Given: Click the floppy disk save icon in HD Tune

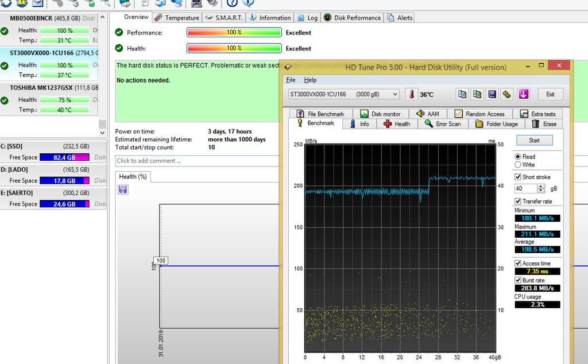Looking at the screenshot, I should (x=492, y=94).
